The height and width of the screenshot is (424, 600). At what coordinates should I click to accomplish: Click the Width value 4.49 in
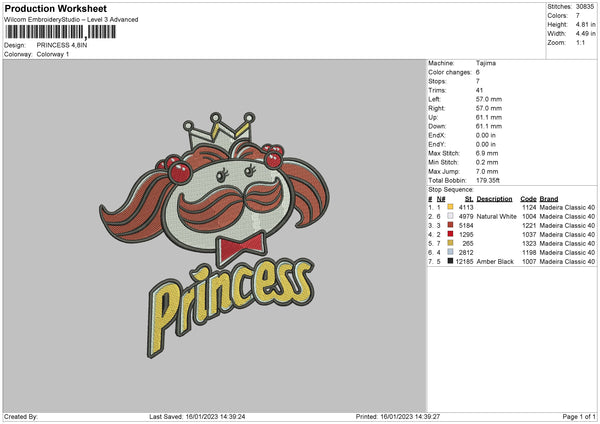pos(585,34)
